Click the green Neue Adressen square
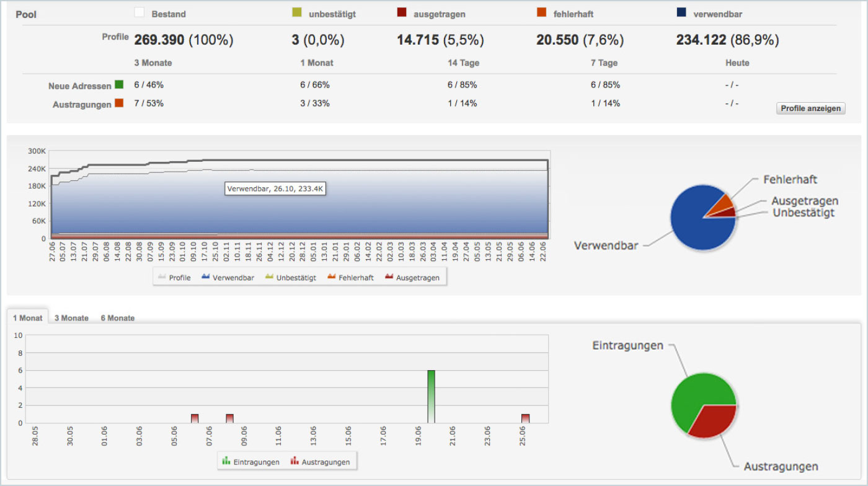The height and width of the screenshot is (486, 868). (120, 85)
